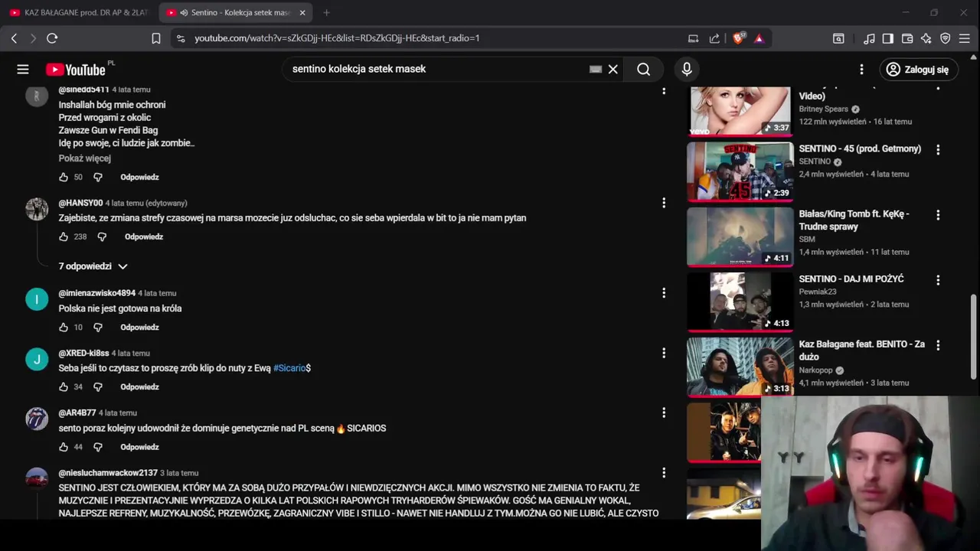Screen dimensions: 980x551
Task: Click the Zaloguj się sign-in button
Action: click(918, 70)
